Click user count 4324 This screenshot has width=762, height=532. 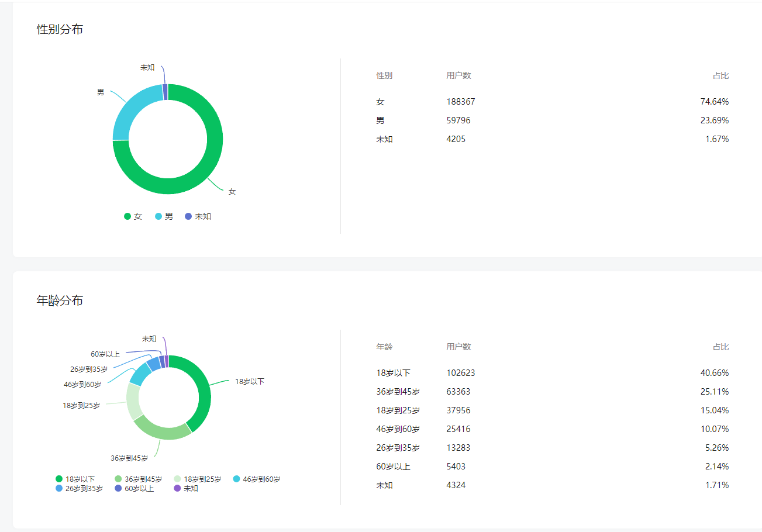click(456, 485)
